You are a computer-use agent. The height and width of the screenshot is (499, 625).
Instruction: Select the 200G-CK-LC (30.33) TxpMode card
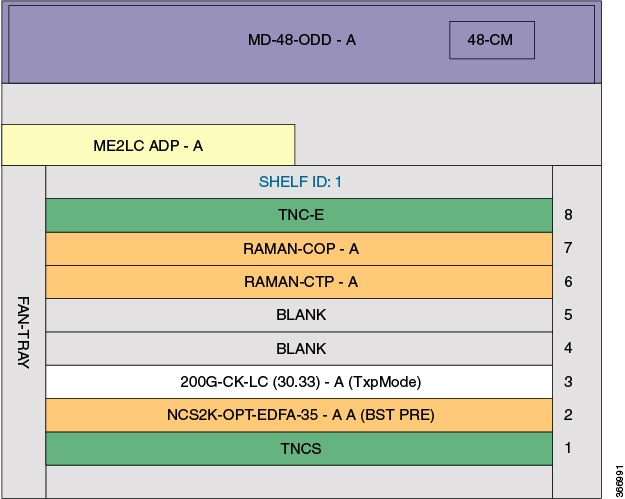coord(299,382)
